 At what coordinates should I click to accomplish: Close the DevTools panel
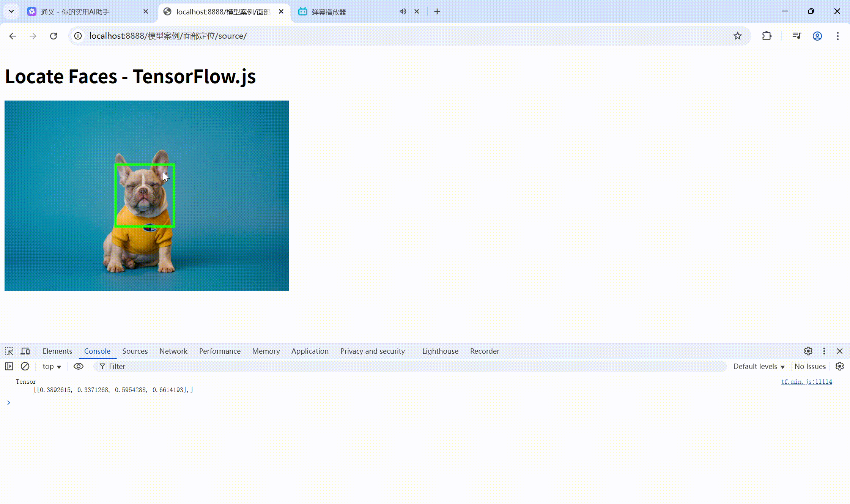840,351
